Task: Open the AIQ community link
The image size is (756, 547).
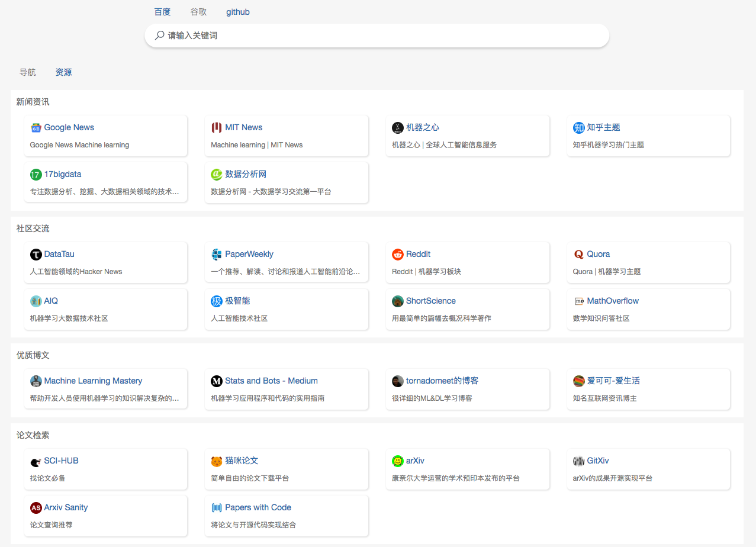Action: (x=51, y=301)
